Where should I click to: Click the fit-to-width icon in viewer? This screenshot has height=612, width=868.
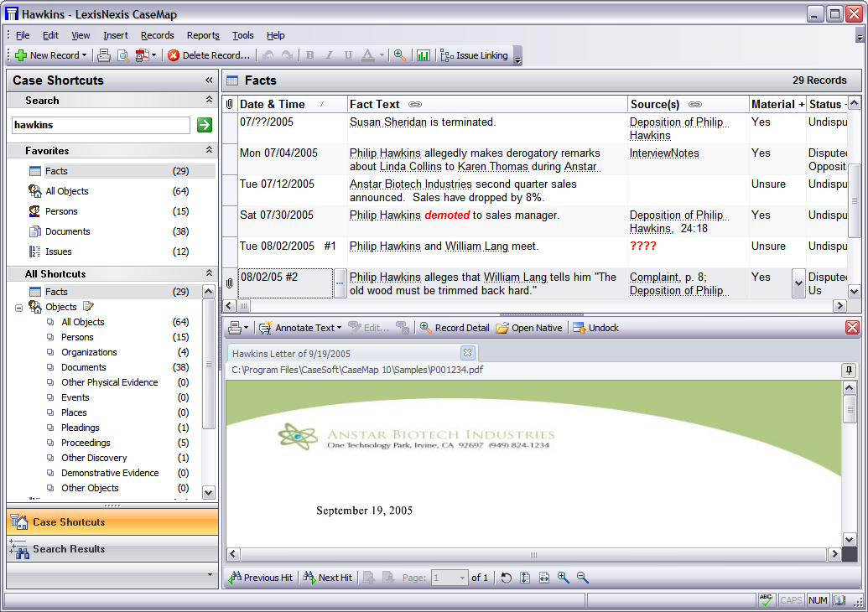[x=544, y=578]
